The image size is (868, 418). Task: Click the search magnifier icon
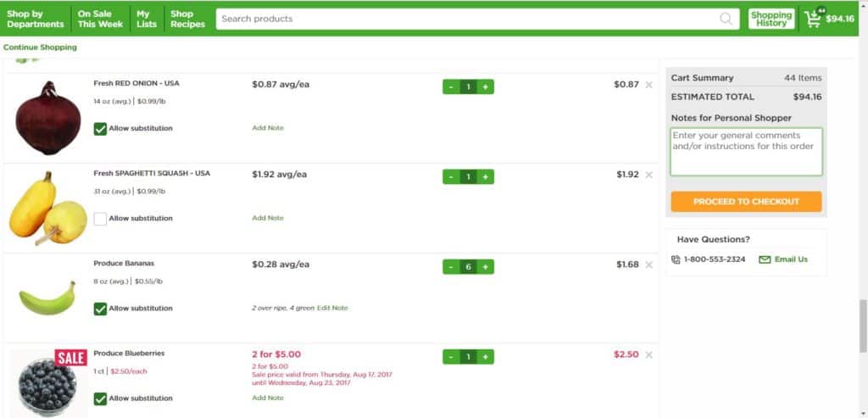click(726, 19)
